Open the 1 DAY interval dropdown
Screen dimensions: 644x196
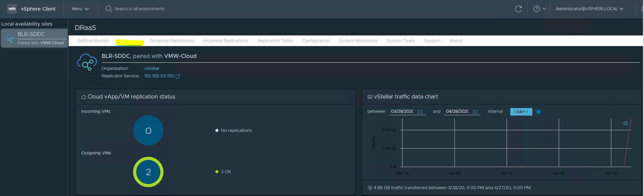521,112
